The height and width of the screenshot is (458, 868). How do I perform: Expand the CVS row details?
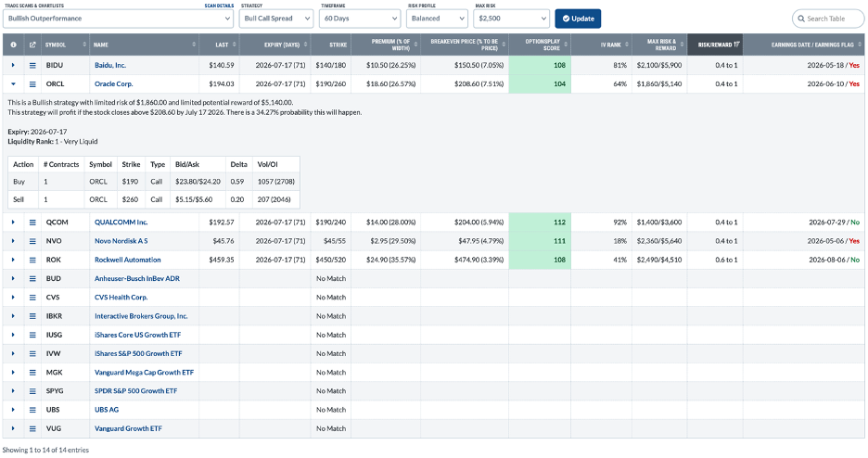tap(13, 298)
